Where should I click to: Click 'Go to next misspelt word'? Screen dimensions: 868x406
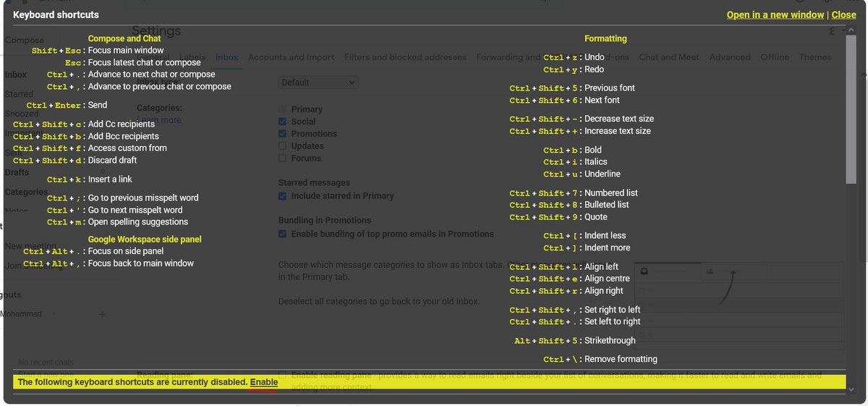(x=115, y=210)
